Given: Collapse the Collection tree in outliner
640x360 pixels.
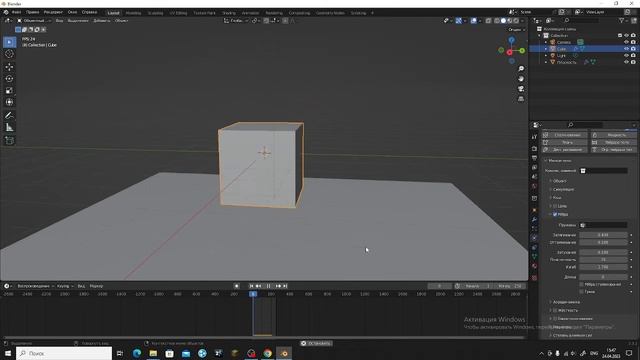Looking at the screenshot, I should click(540, 36).
